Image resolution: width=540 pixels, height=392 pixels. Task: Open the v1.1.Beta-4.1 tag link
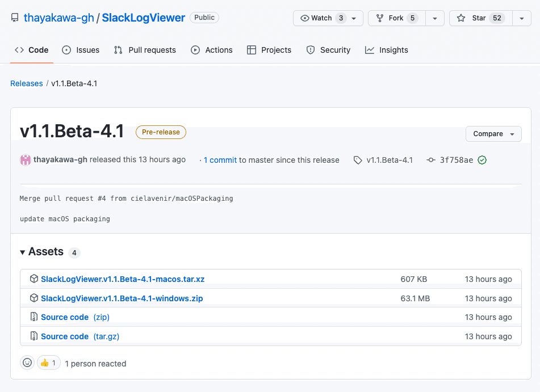(x=390, y=160)
